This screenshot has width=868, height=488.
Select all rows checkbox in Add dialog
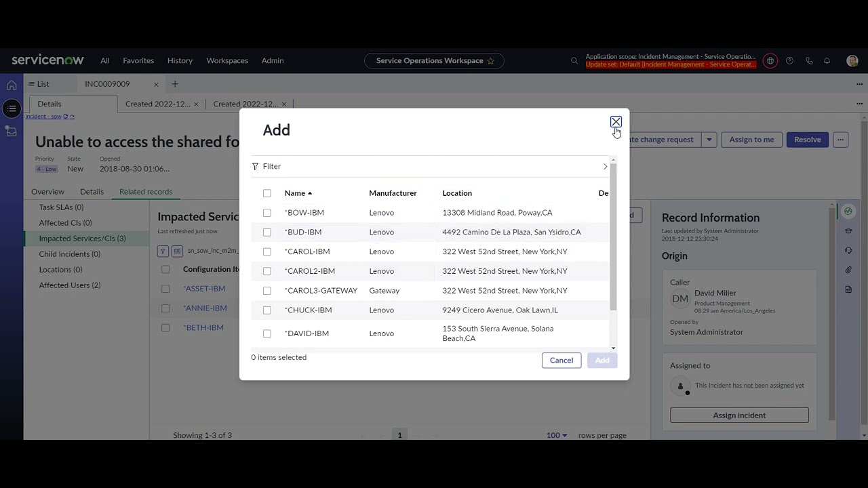(x=267, y=194)
